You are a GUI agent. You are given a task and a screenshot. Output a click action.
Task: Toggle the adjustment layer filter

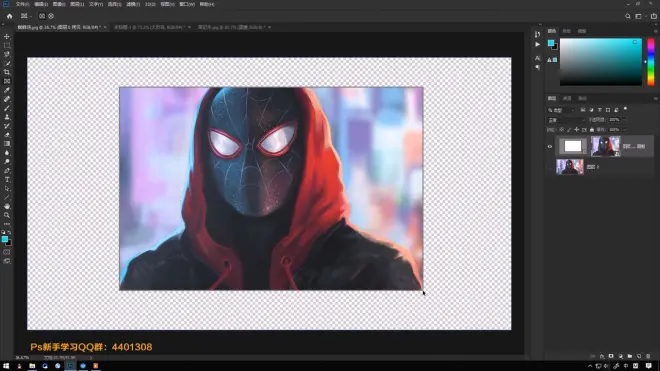(x=591, y=110)
